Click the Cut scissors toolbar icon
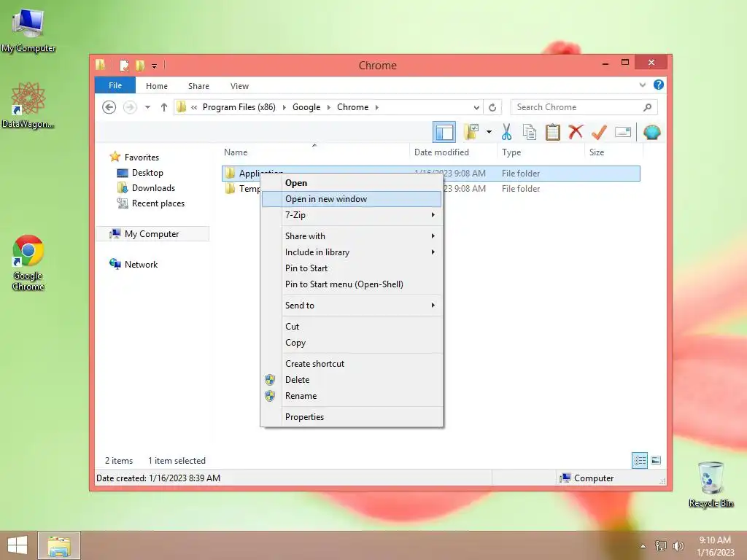The width and height of the screenshot is (747, 560). 506,132
